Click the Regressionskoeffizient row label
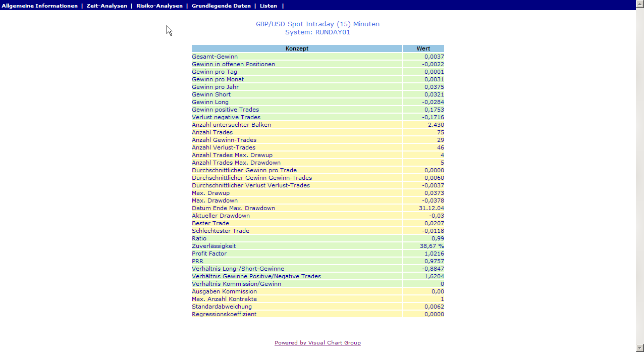The image size is (644, 352). (224, 314)
